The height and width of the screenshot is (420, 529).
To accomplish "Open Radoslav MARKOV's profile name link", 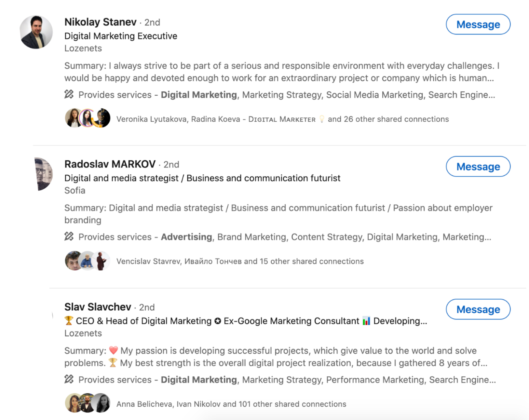I will (110, 164).
